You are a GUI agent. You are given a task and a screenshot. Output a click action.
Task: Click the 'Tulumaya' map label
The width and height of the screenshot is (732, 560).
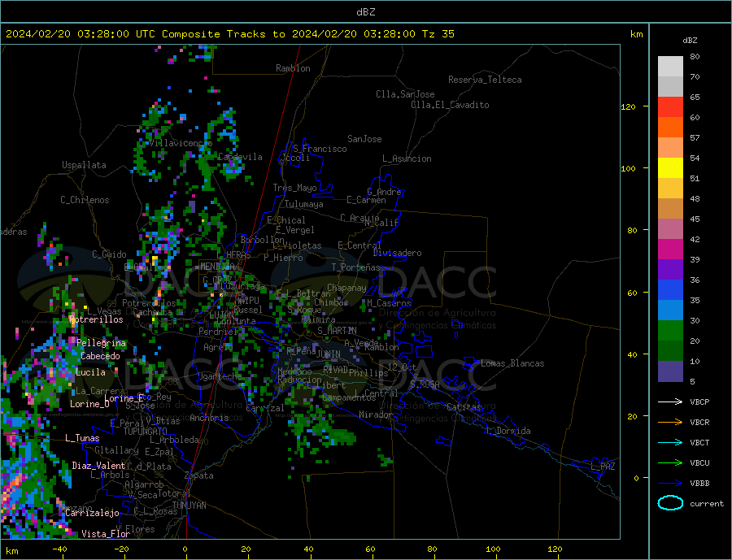(304, 204)
